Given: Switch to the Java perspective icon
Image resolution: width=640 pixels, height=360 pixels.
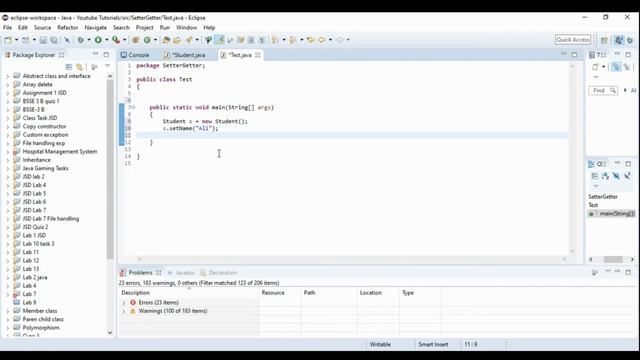Looking at the screenshot, I should pos(619,40).
